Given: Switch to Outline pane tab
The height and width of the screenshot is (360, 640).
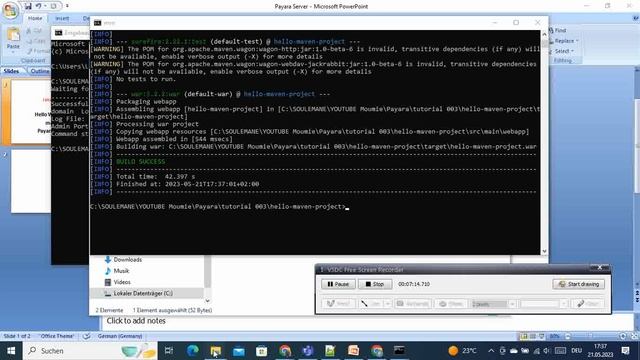Looking at the screenshot, I should tap(39, 71).
